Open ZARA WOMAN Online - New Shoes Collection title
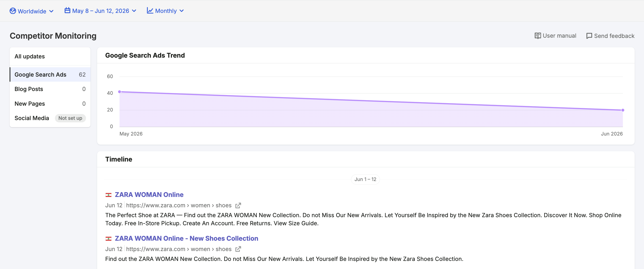 pyautogui.click(x=187, y=238)
